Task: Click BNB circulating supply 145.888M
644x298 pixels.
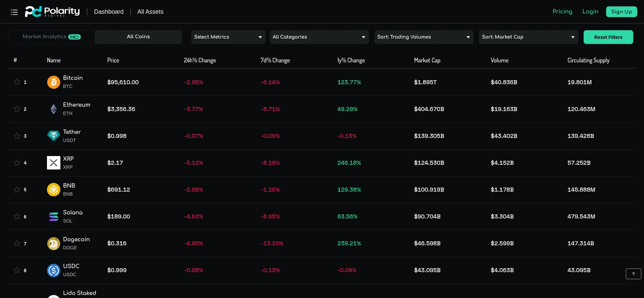Action: 581,190
